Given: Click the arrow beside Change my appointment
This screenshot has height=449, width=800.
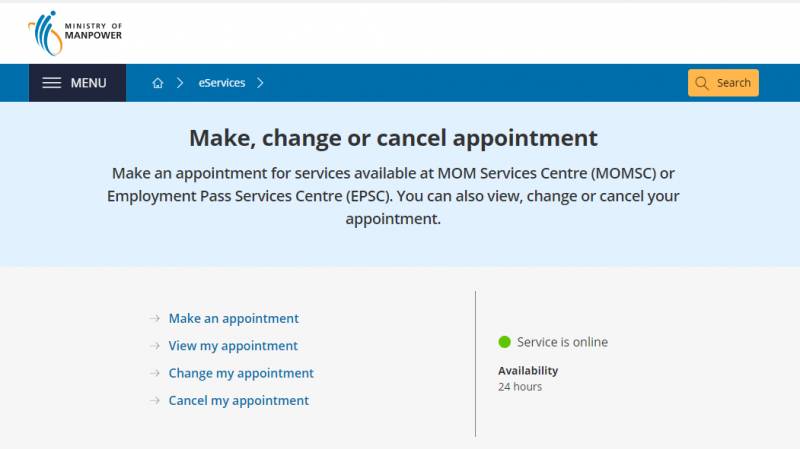Looking at the screenshot, I should coord(155,373).
